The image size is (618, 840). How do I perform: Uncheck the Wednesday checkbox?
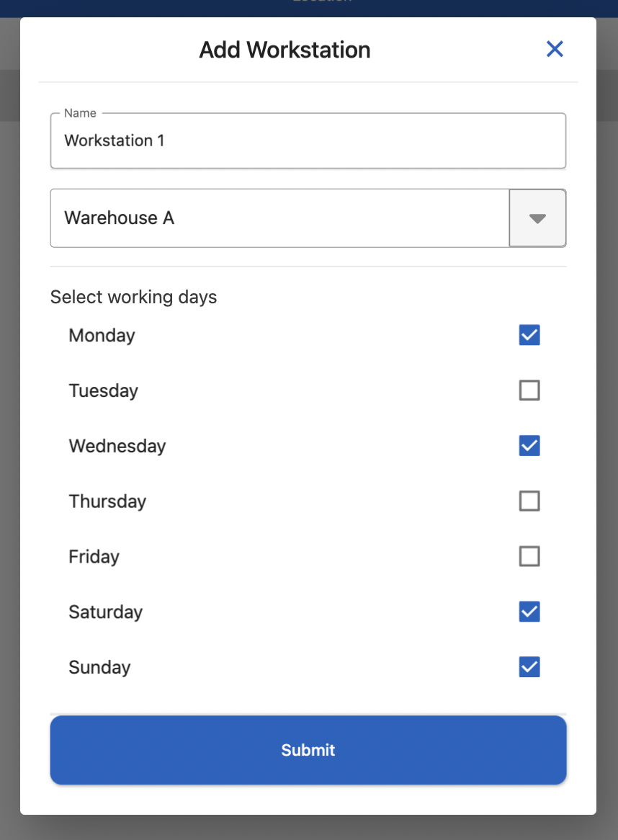point(529,446)
